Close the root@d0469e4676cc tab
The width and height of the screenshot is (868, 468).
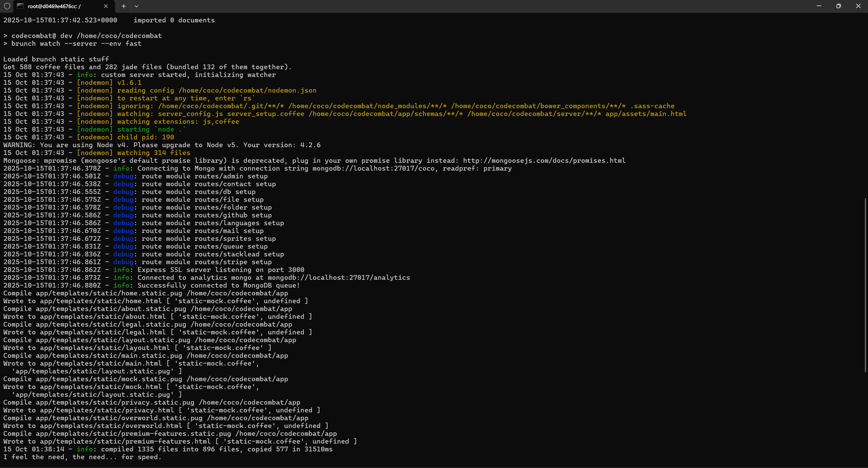click(x=105, y=6)
